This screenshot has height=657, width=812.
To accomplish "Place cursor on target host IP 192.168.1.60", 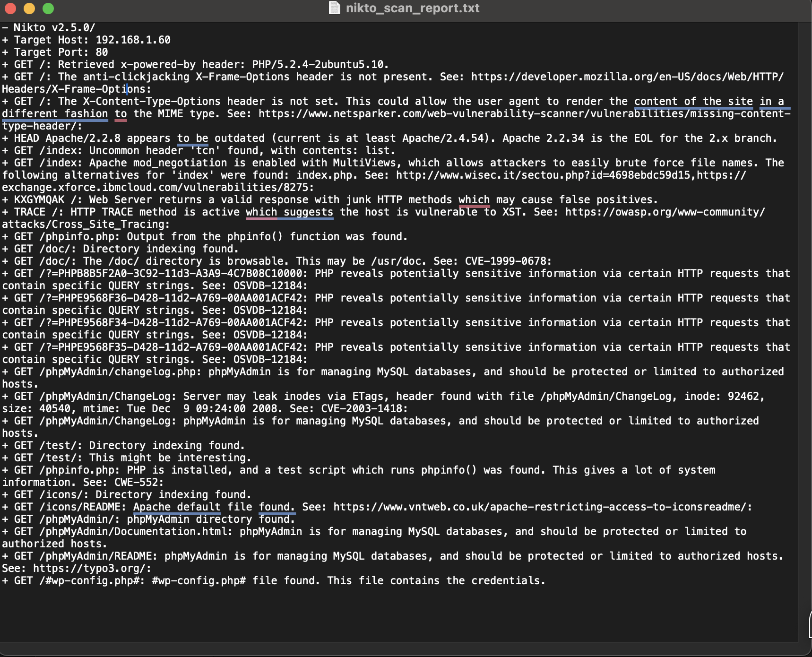I will click(133, 40).
